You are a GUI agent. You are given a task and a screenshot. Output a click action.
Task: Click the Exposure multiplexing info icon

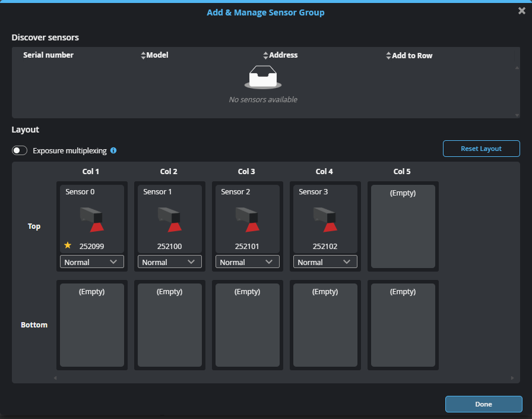(x=113, y=150)
